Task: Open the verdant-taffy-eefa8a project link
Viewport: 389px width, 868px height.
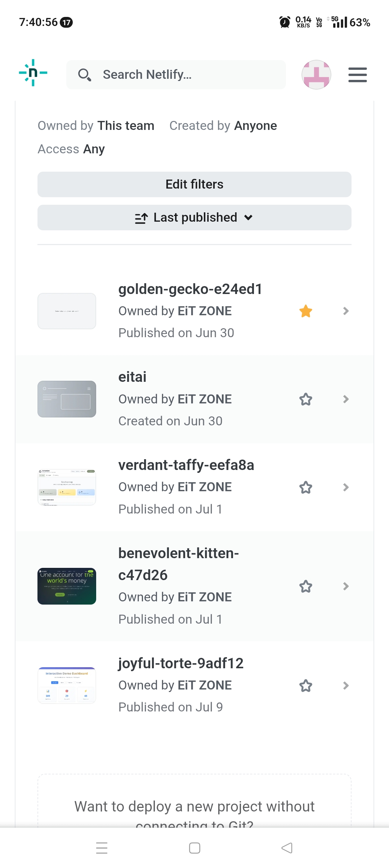Action: (186, 465)
